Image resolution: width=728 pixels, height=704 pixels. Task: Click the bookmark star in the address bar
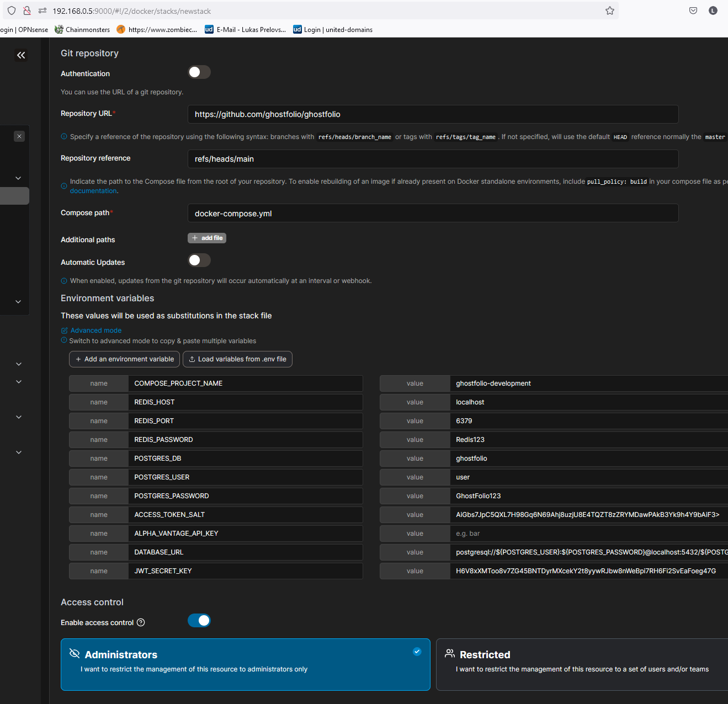[609, 10]
